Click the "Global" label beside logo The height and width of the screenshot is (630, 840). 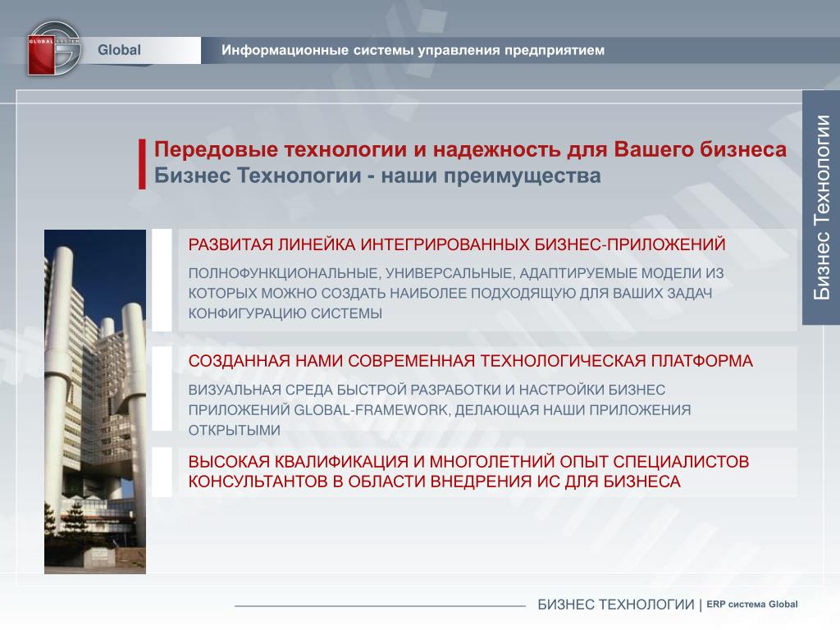click(x=119, y=50)
